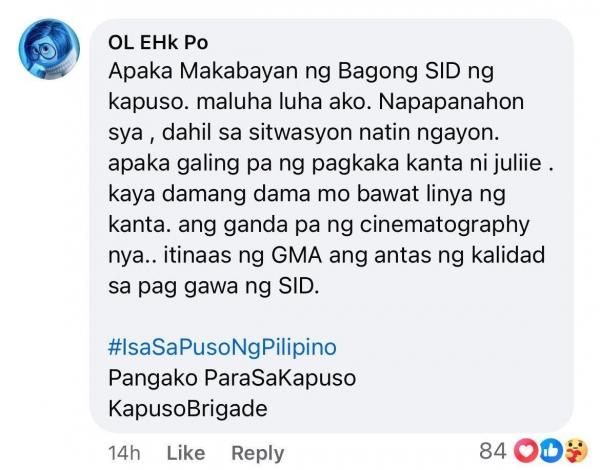This screenshot has height=470, width=600.
Task: Like this comment
Action: (186, 453)
